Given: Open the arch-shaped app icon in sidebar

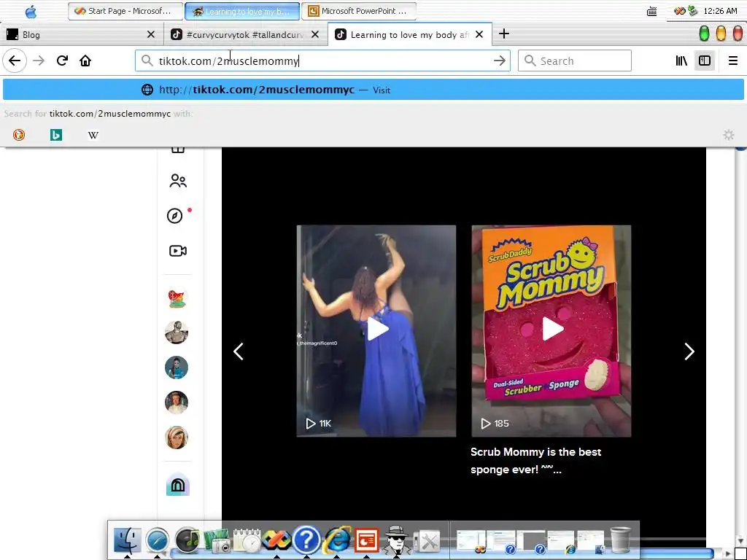Looking at the screenshot, I should pyautogui.click(x=178, y=485).
